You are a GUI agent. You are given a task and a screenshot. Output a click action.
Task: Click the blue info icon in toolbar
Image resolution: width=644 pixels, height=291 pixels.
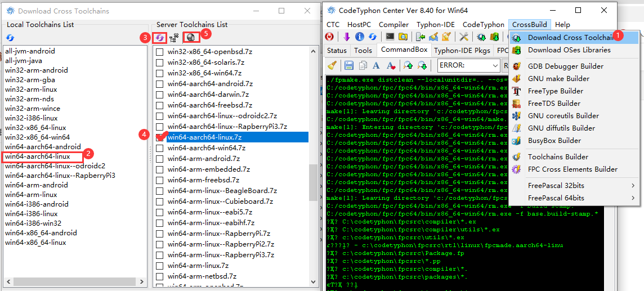click(x=360, y=37)
